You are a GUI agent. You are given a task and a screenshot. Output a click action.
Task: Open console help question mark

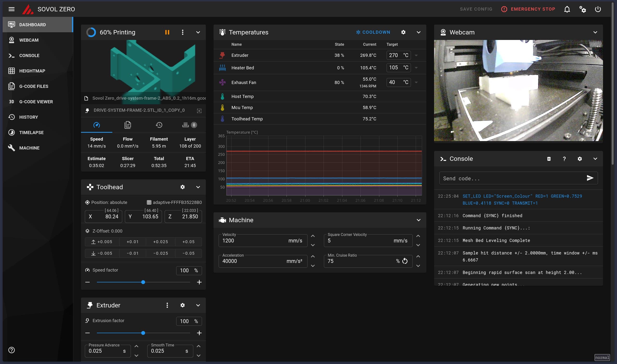pyautogui.click(x=564, y=159)
